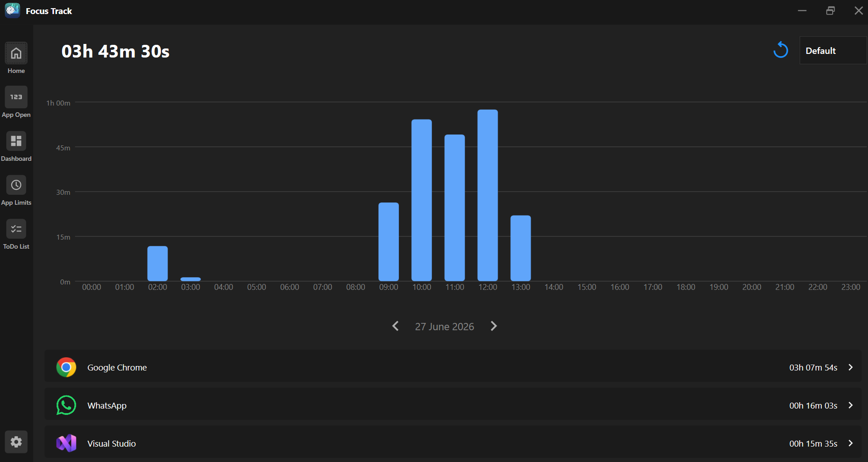Expand Google Chrome usage details chevron
Viewport: 868px width, 462px height.
[850, 367]
